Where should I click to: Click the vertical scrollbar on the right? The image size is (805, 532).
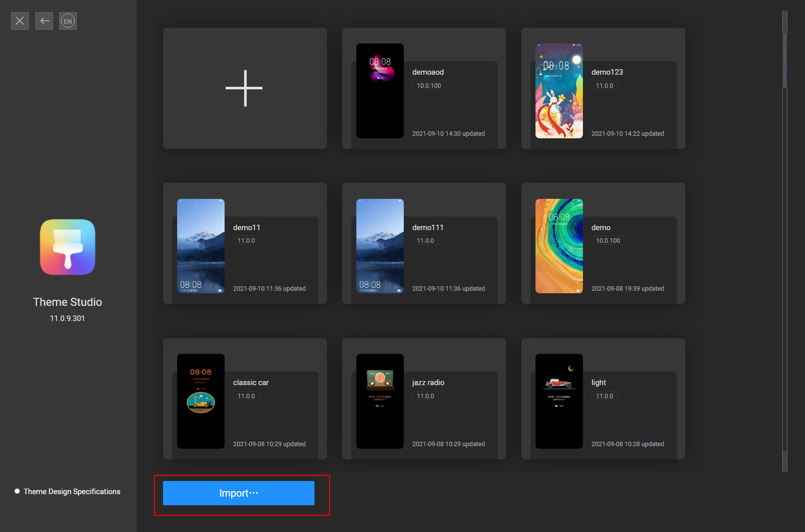(x=785, y=61)
